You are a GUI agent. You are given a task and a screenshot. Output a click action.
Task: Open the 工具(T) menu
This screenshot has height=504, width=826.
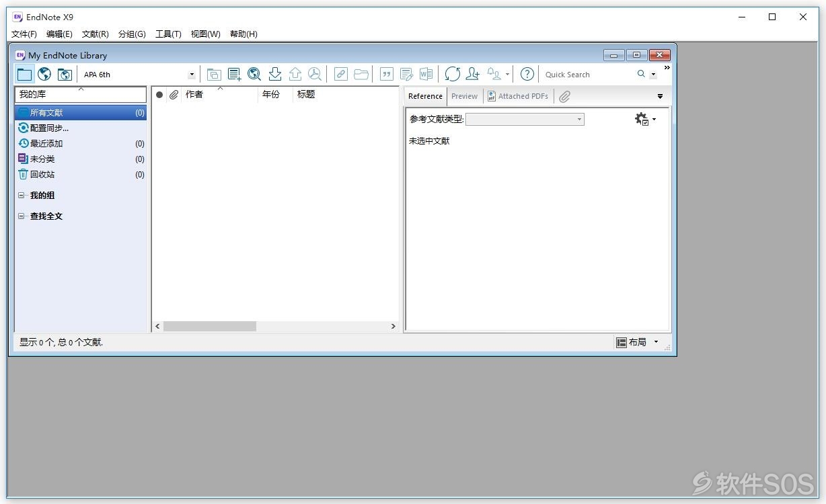tap(168, 34)
